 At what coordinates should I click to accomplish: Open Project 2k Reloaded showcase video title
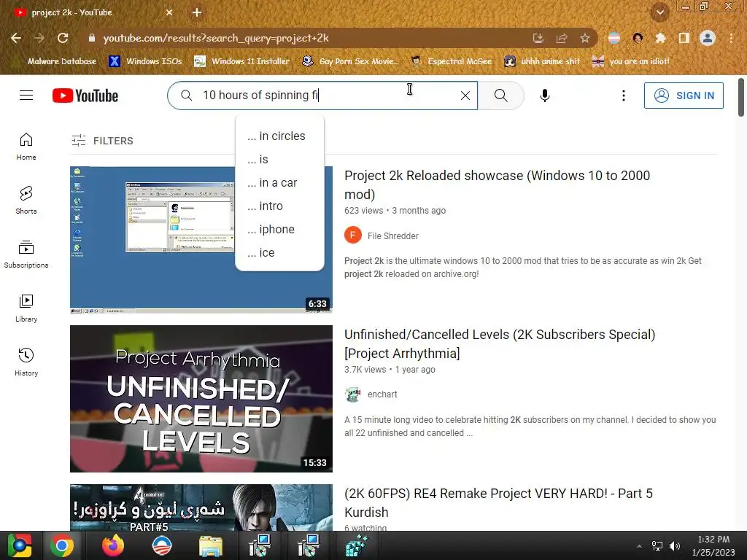[x=497, y=184]
